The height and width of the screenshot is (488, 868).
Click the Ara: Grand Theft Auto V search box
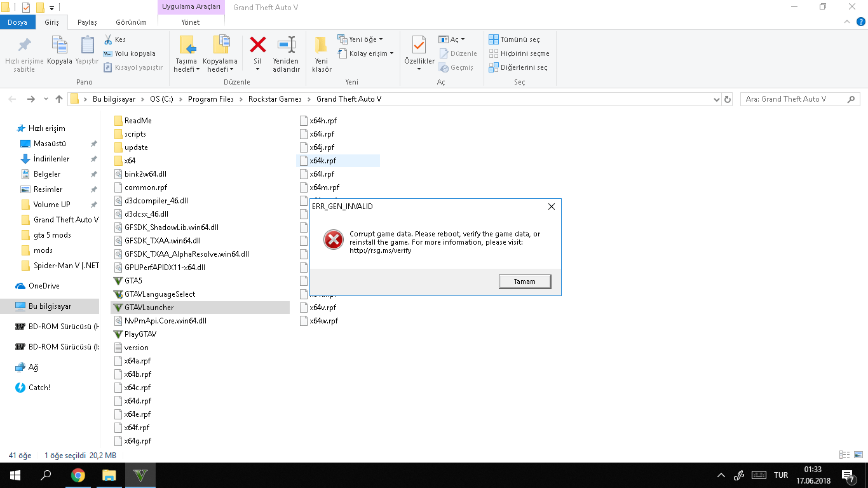coord(800,99)
